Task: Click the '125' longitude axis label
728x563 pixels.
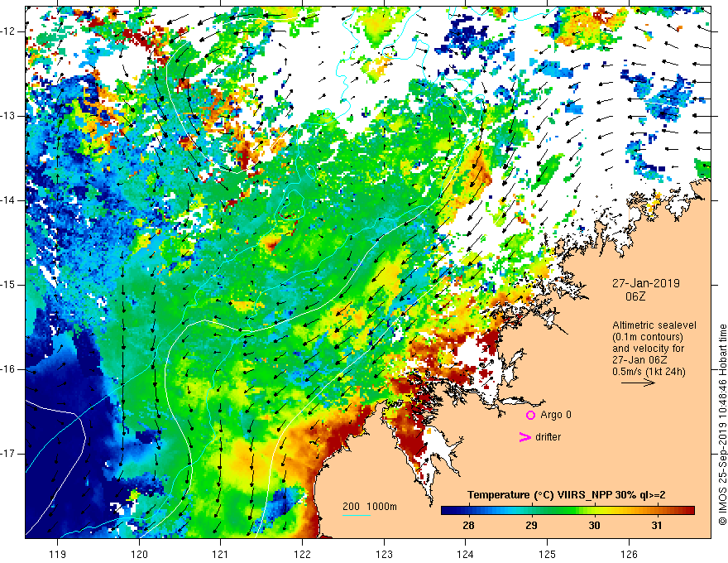Action: click(x=548, y=554)
